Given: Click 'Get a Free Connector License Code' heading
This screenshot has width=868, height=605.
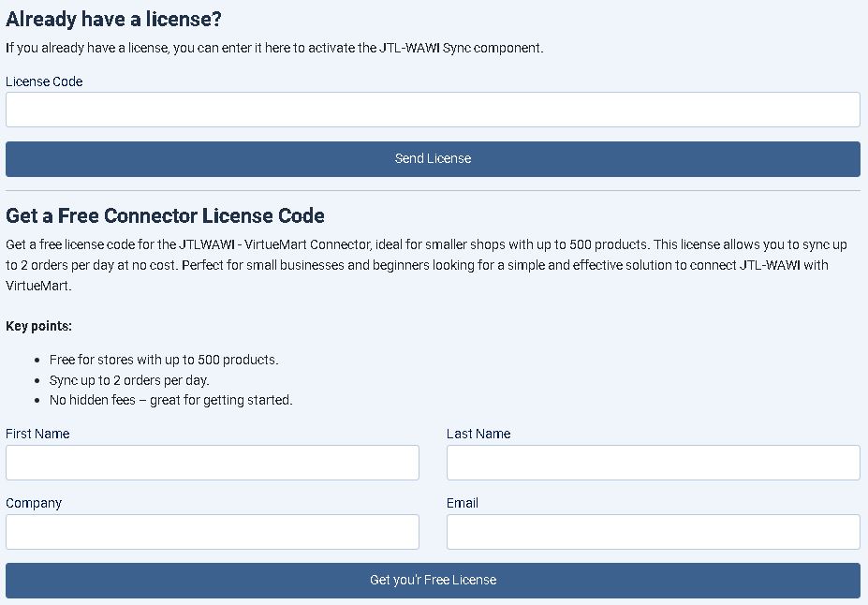Looking at the screenshot, I should (x=165, y=215).
